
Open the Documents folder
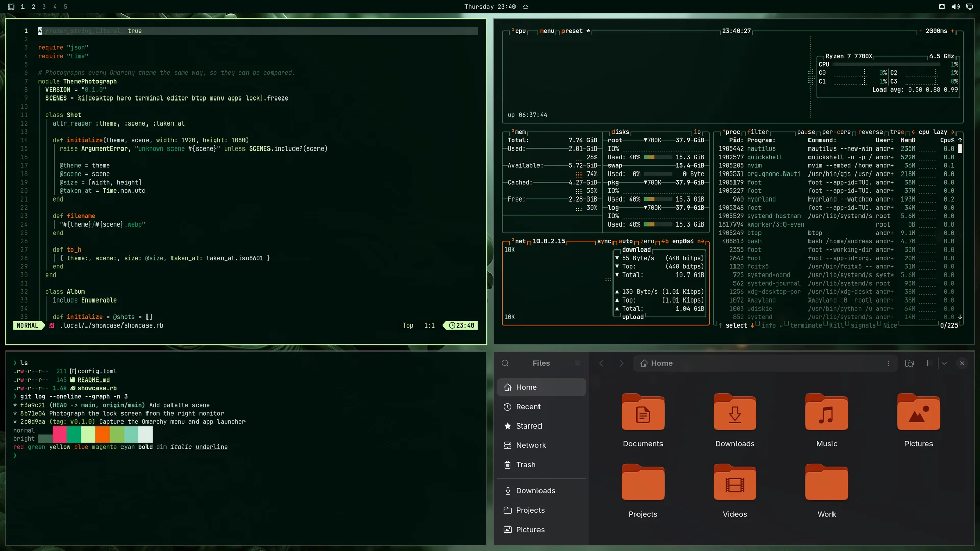coord(643,420)
